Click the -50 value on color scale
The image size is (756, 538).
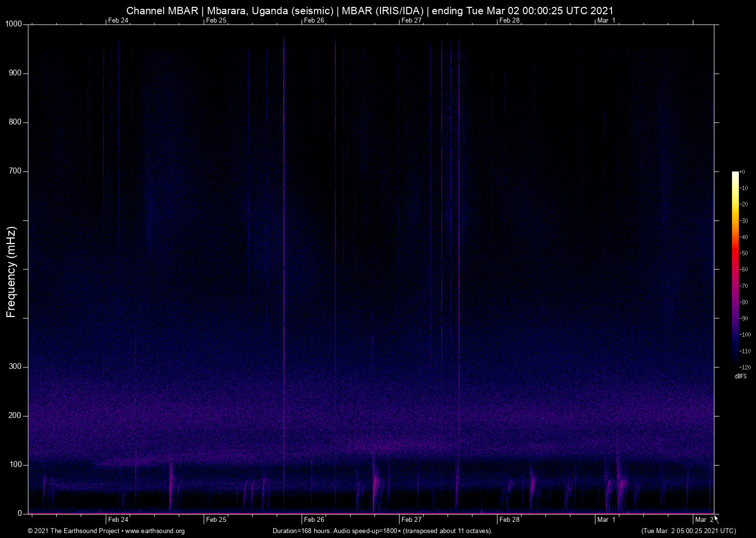click(744, 253)
